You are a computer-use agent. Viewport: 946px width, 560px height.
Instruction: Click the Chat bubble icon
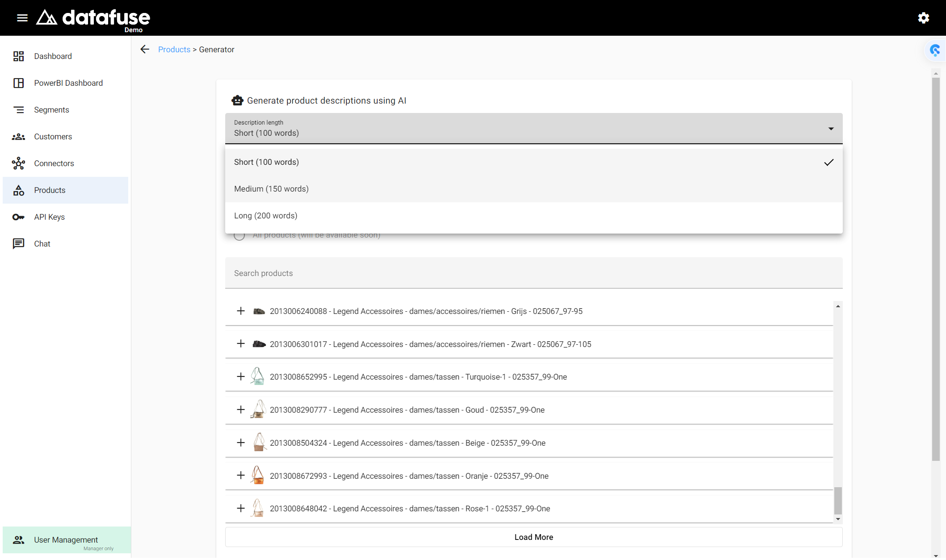18,244
